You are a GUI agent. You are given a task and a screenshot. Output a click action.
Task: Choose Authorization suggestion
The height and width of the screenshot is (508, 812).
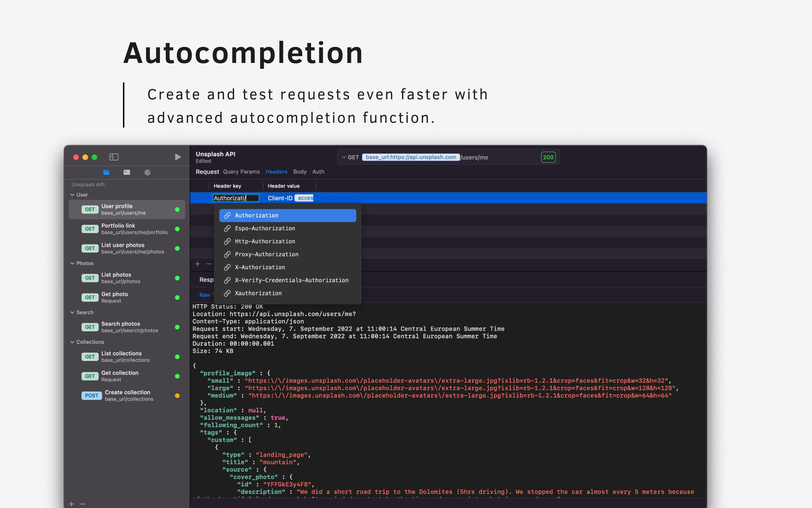[288, 215]
